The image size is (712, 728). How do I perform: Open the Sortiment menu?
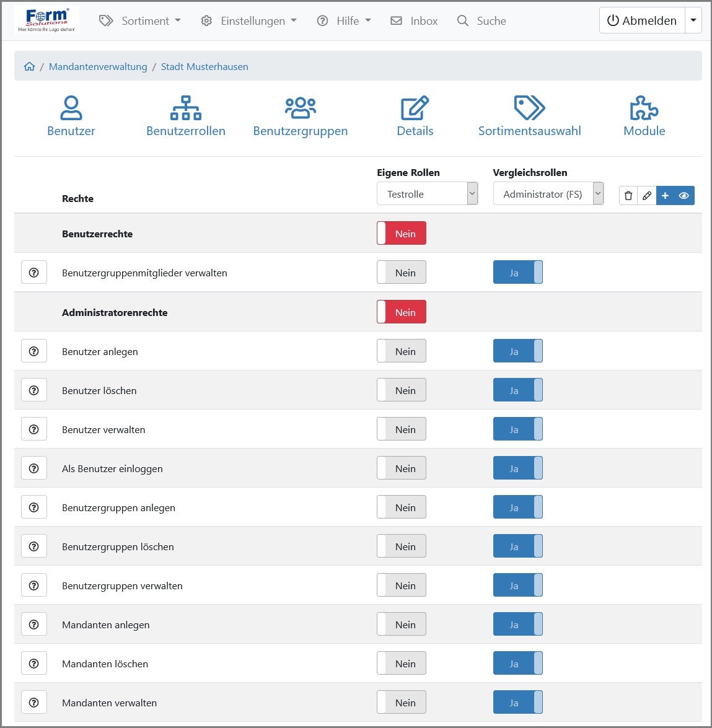point(141,21)
